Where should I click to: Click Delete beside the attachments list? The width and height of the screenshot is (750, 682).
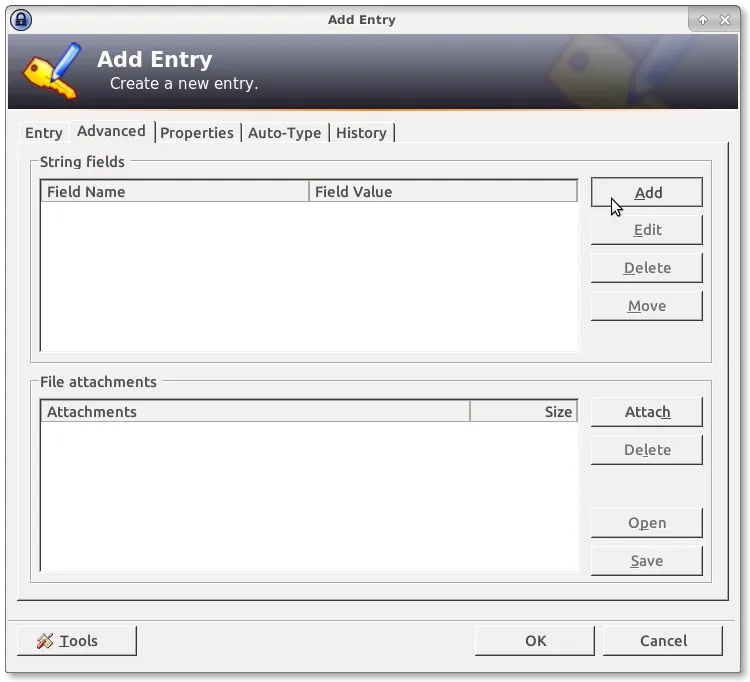[x=647, y=450]
